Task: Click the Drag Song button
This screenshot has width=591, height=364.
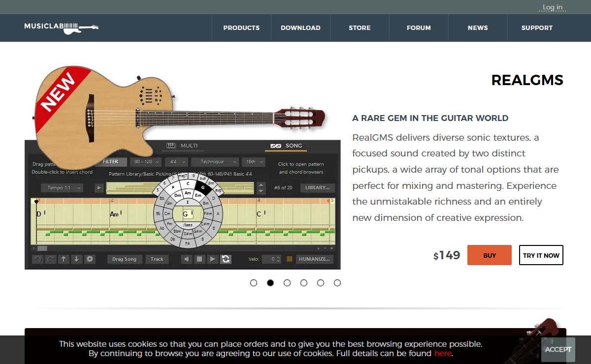Action: tap(125, 259)
